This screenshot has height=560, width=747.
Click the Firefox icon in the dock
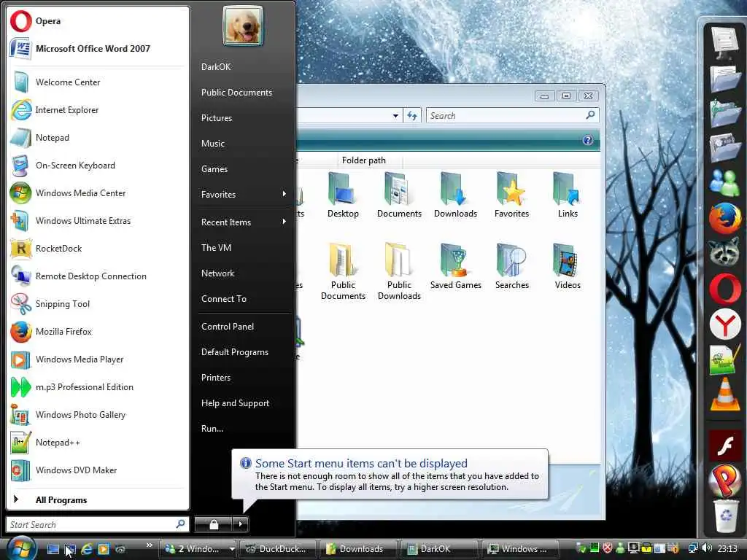click(724, 218)
